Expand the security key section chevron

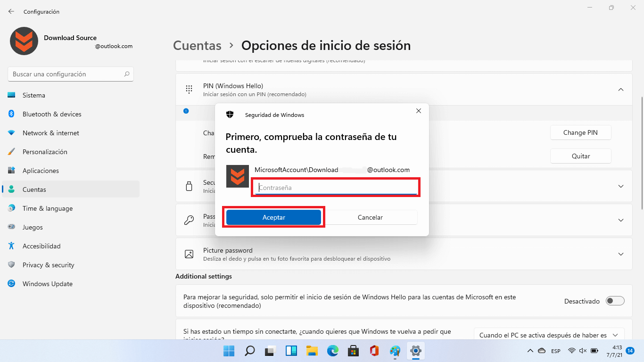pos(621,186)
